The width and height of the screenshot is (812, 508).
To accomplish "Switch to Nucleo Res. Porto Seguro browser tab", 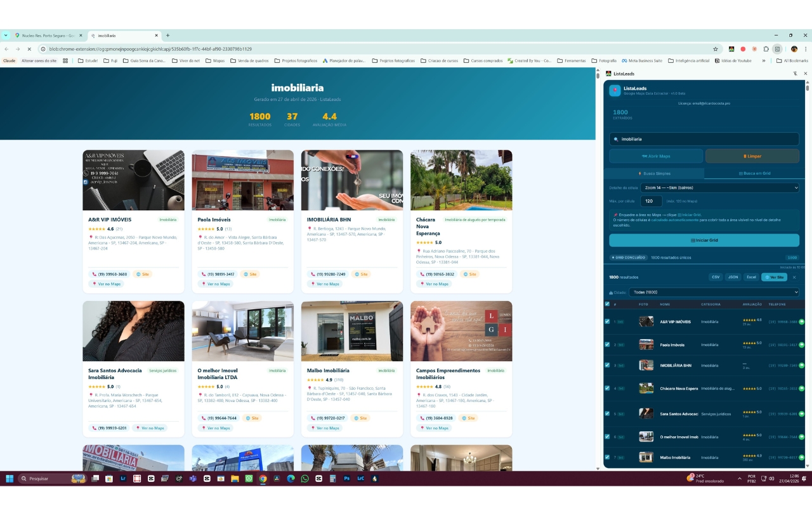I will [x=48, y=36].
